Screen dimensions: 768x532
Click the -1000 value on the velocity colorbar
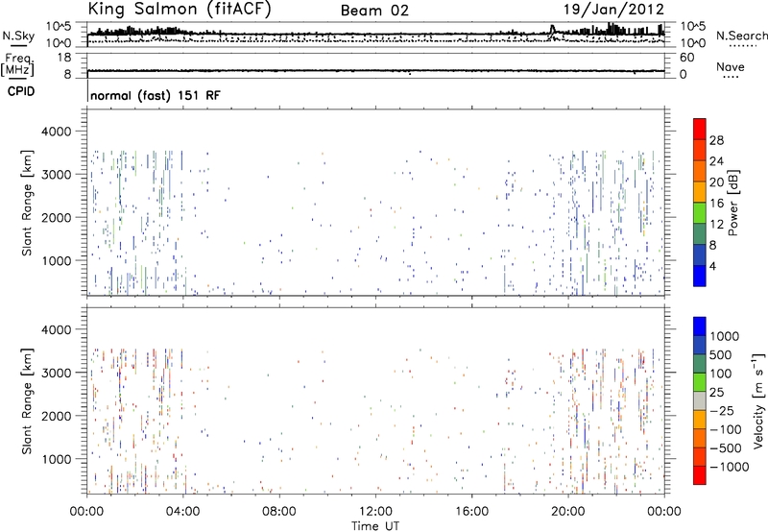729,467
